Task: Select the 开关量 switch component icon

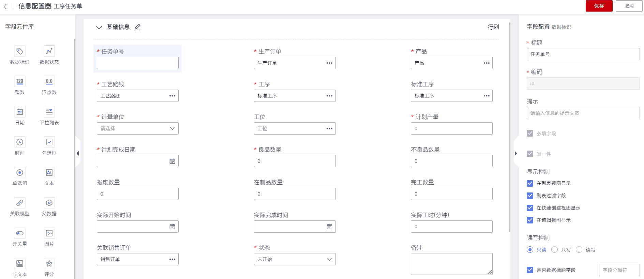Action: click(20, 233)
